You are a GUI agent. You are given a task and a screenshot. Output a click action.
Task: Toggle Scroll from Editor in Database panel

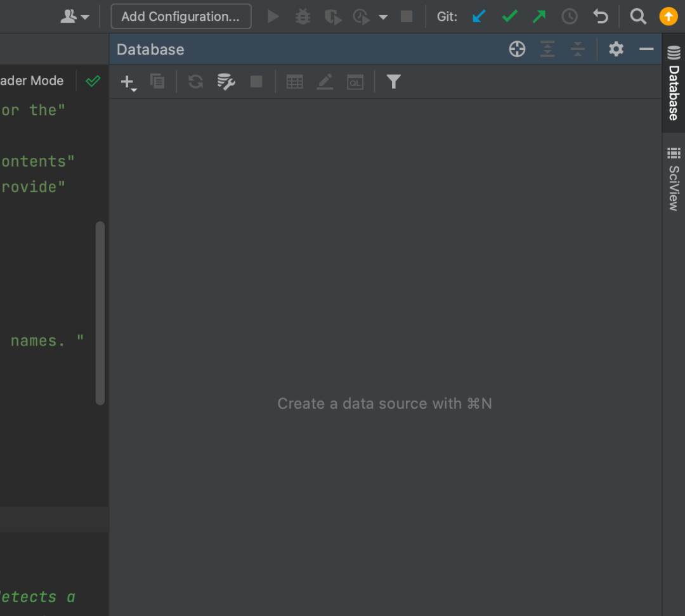(x=517, y=49)
